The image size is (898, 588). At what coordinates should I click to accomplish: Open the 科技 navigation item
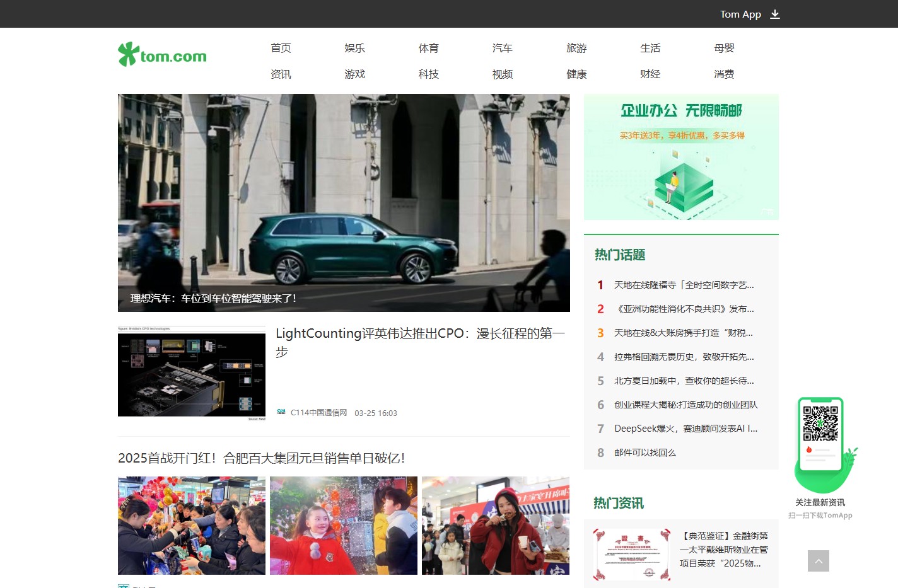[x=428, y=74]
